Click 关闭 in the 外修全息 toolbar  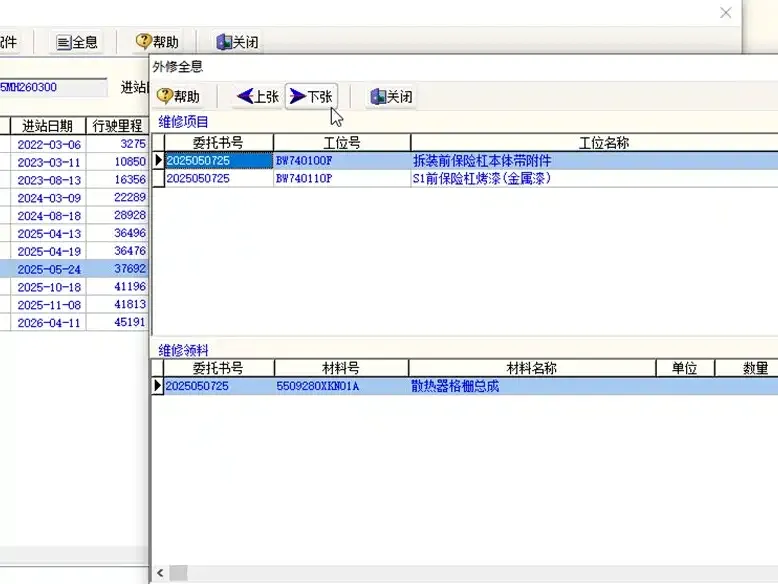coord(391,96)
